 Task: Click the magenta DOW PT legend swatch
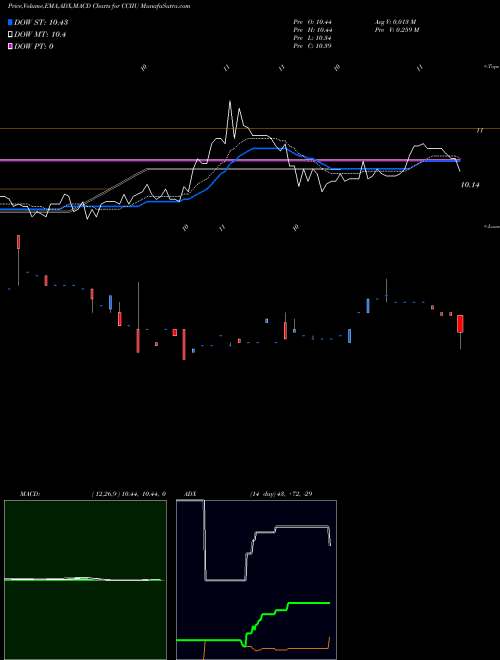tap(10, 46)
